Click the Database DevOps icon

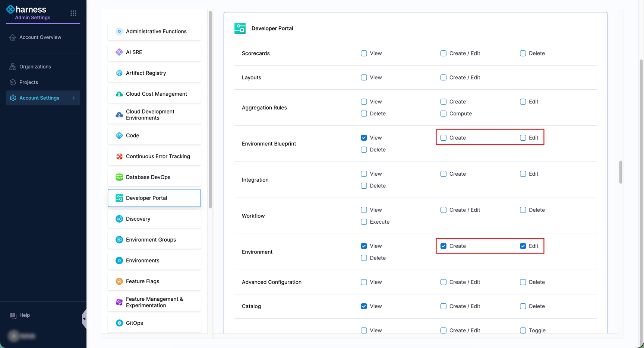[x=119, y=177]
